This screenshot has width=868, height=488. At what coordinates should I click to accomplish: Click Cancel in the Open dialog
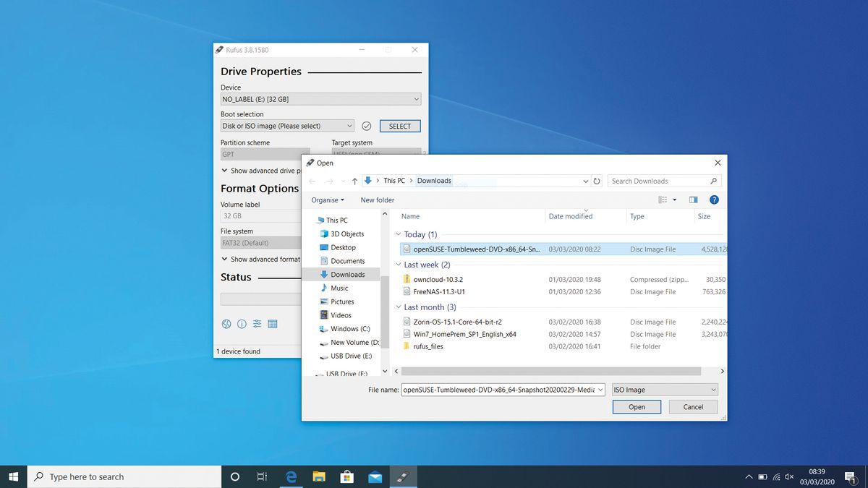[692, 406]
